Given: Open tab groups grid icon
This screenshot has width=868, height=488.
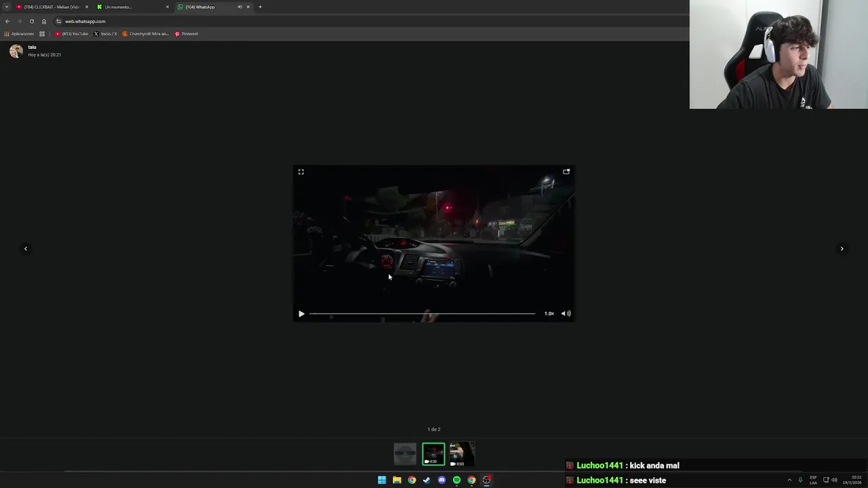Looking at the screenshot, I should pyautogui.click(x=42, y=34).
